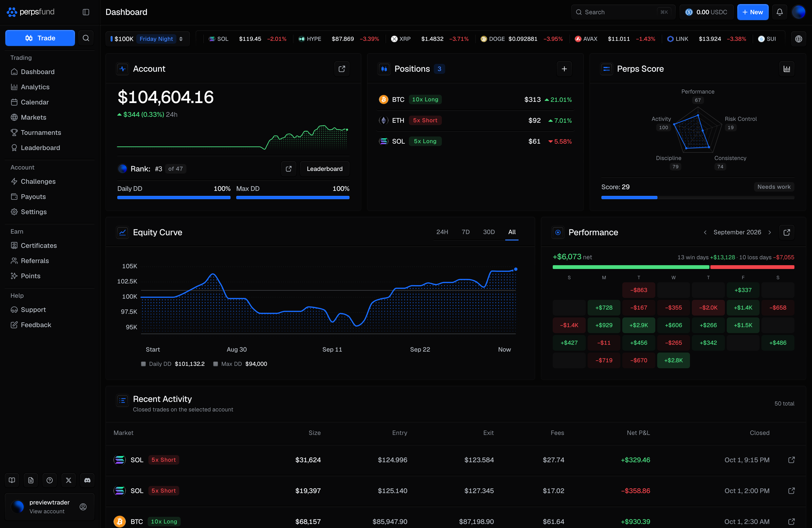Viewport: 812px width, 528px height.
Task: Open previewtrader account menu
Action: point(49,506)
